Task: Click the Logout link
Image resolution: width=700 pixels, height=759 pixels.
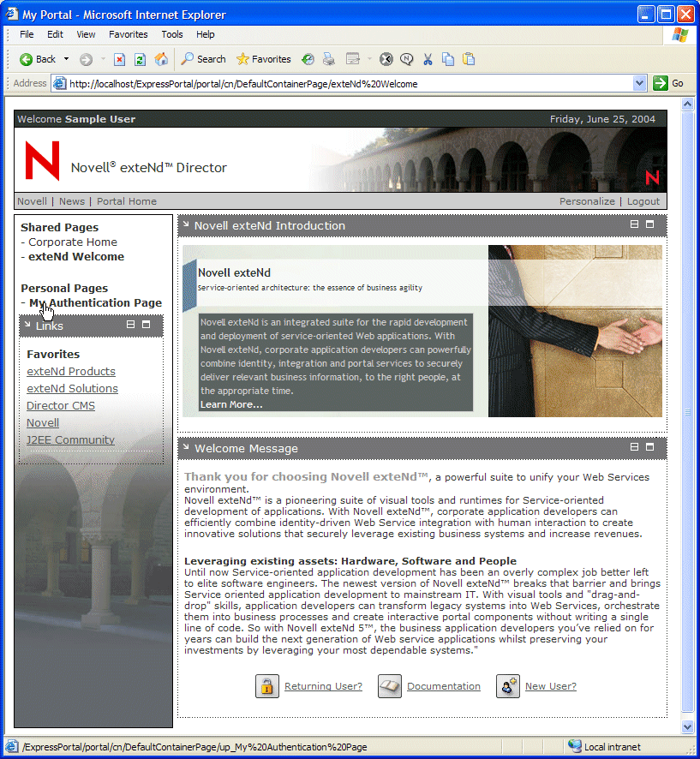Action: (643, 201)
